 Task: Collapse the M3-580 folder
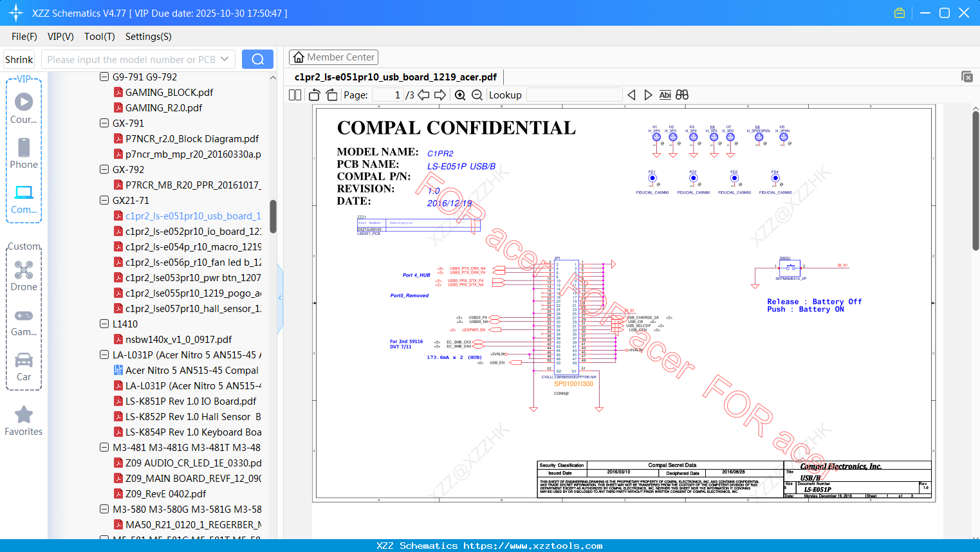104,509
